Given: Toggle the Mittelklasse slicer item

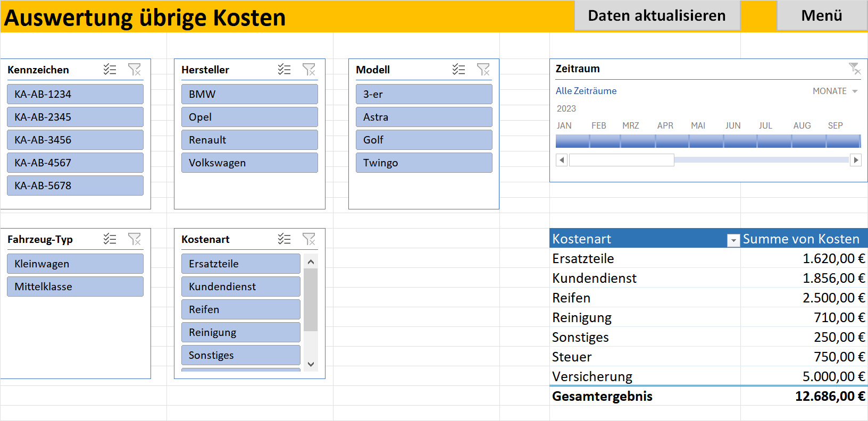Looking at the screenshot, I should point(75,287).
